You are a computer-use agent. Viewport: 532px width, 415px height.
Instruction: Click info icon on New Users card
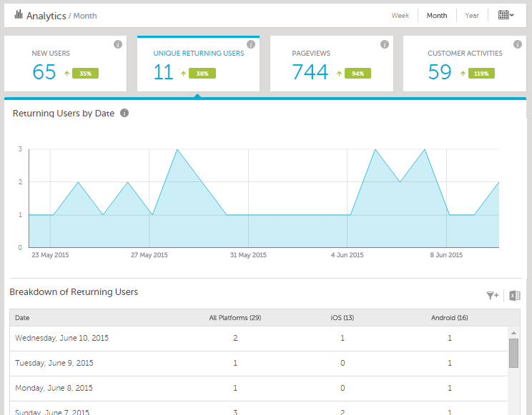pyautogui.click(x=118, y=44)
